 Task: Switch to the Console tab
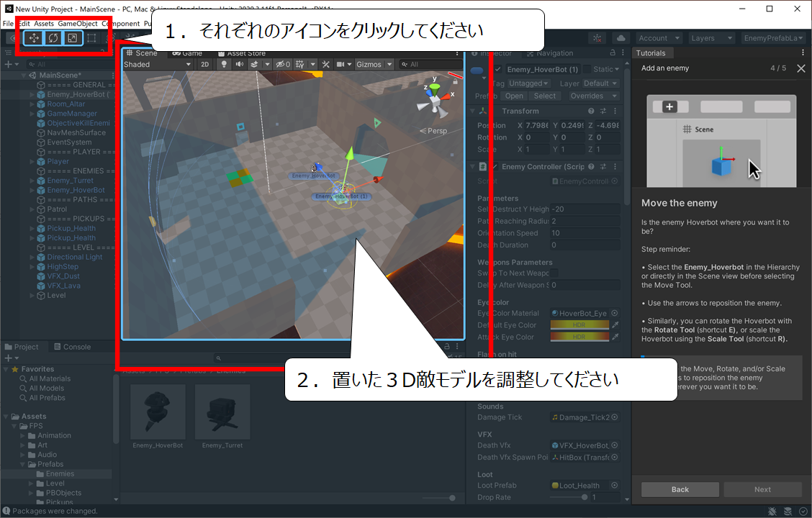pos(72,347)
